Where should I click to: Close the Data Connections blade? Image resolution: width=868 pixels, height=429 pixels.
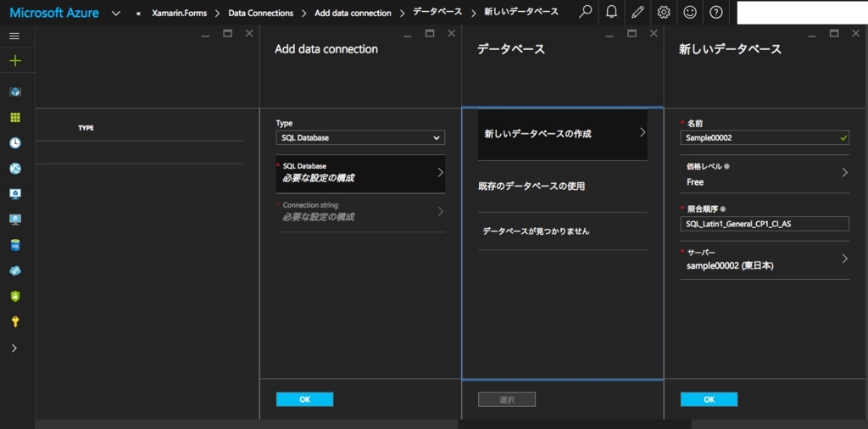[x=249, y=34]
